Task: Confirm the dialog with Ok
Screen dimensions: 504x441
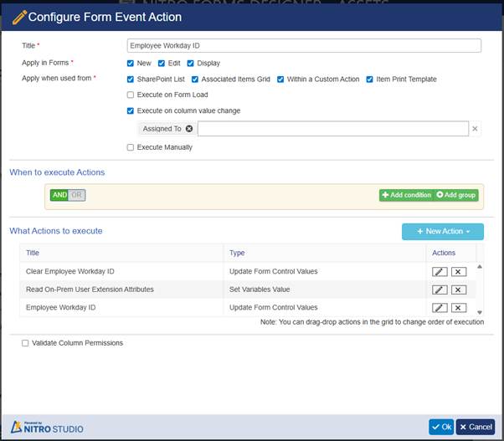Action: coord(441,427)
